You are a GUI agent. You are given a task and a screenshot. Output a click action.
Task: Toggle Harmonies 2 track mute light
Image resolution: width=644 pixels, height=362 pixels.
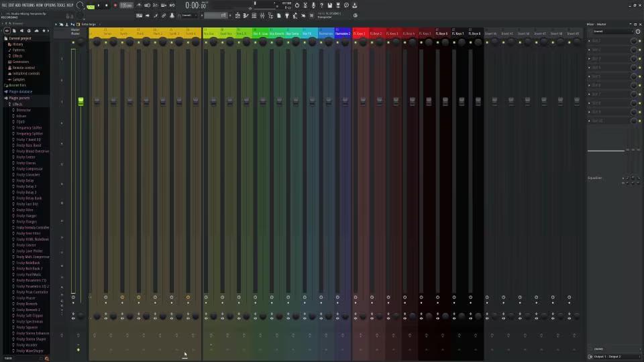[337, 42]
